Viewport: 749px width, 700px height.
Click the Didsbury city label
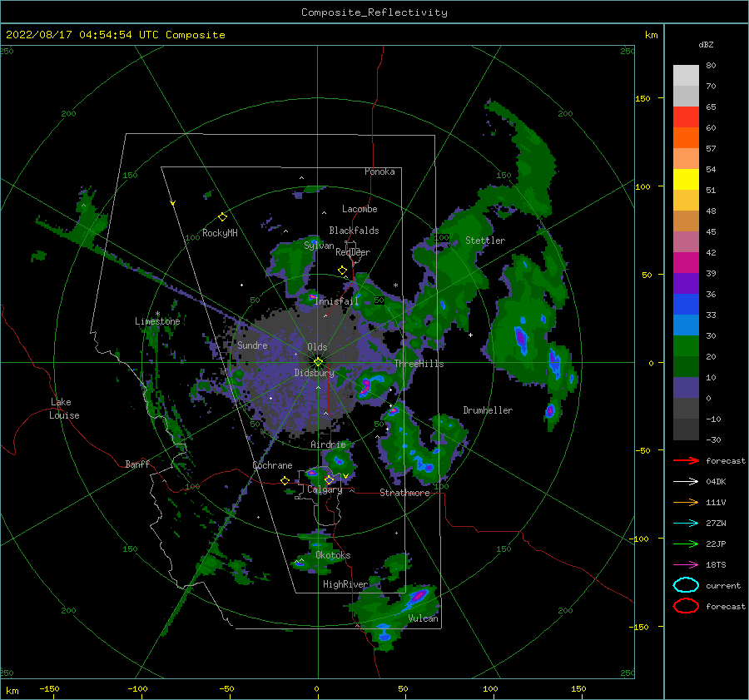(315, 373)
